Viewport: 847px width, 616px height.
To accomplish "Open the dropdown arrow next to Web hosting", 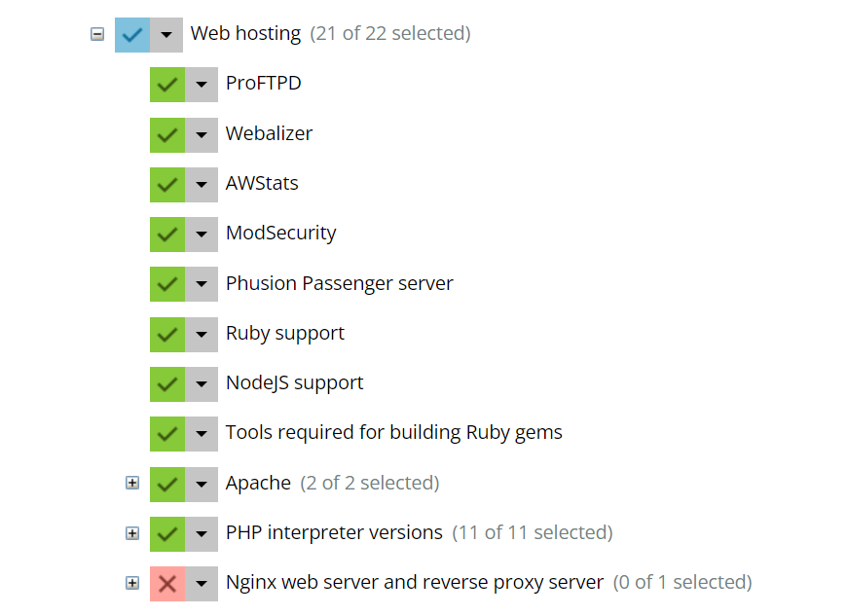I will [166, 34].
